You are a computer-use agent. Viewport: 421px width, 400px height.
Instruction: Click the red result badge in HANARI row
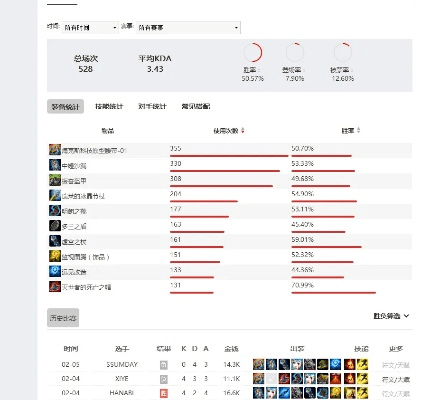coord(164,393)
